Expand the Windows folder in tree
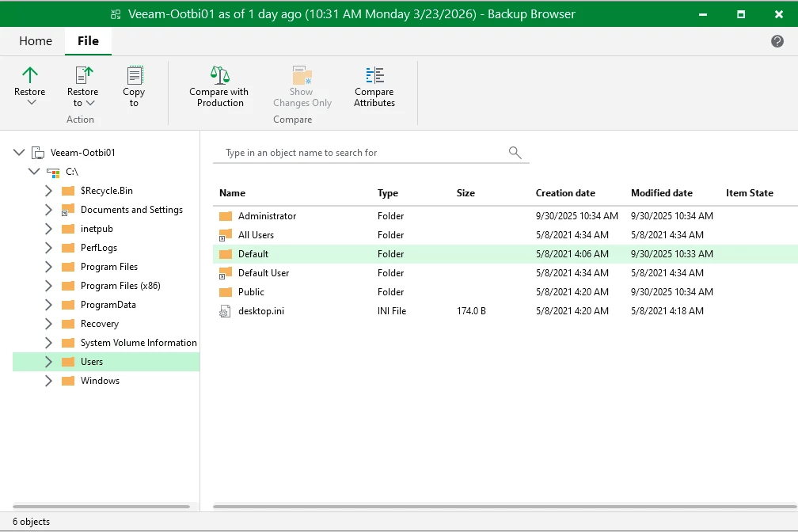This screenshot has height=532, width=798. (x=48, y=381)
